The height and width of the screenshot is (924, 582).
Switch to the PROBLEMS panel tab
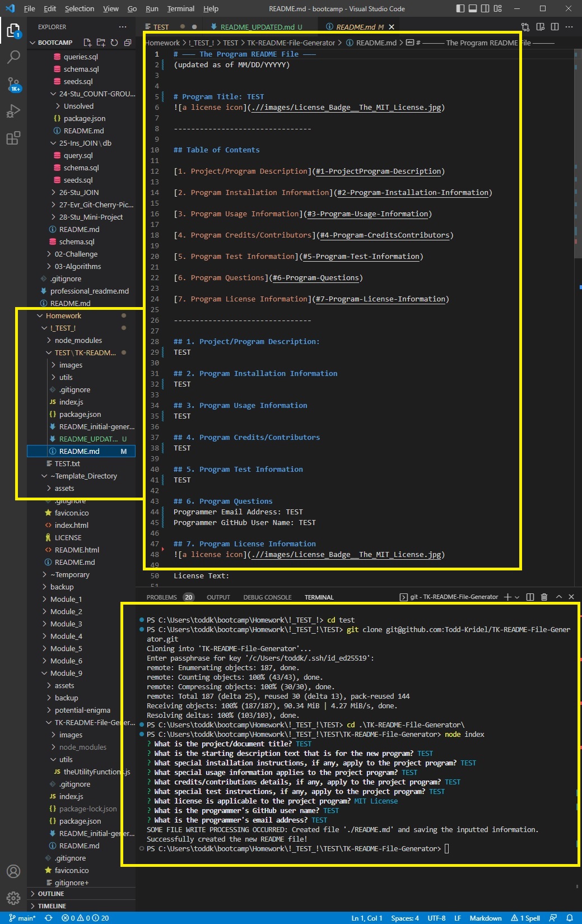pos(161,597)
